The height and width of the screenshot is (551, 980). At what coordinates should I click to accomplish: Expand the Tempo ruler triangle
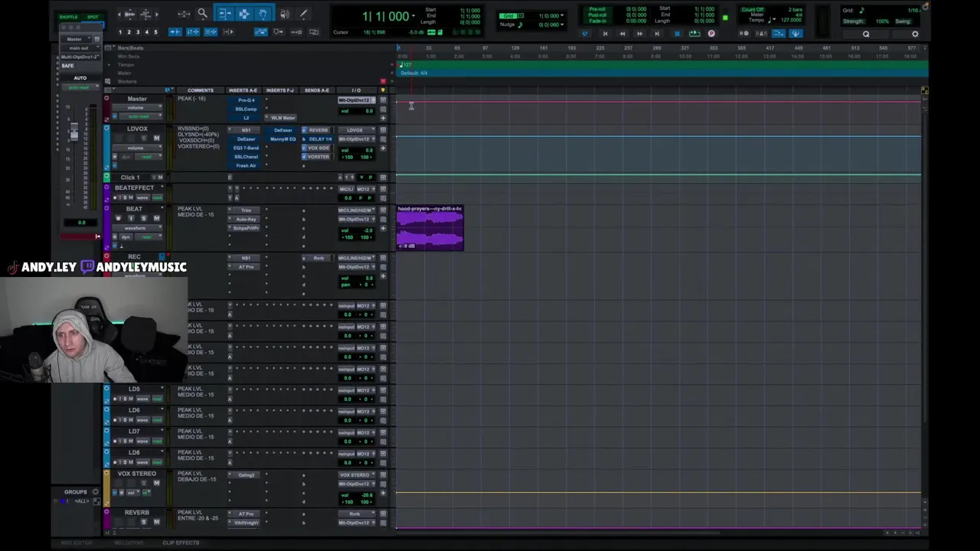pos(109,65)
